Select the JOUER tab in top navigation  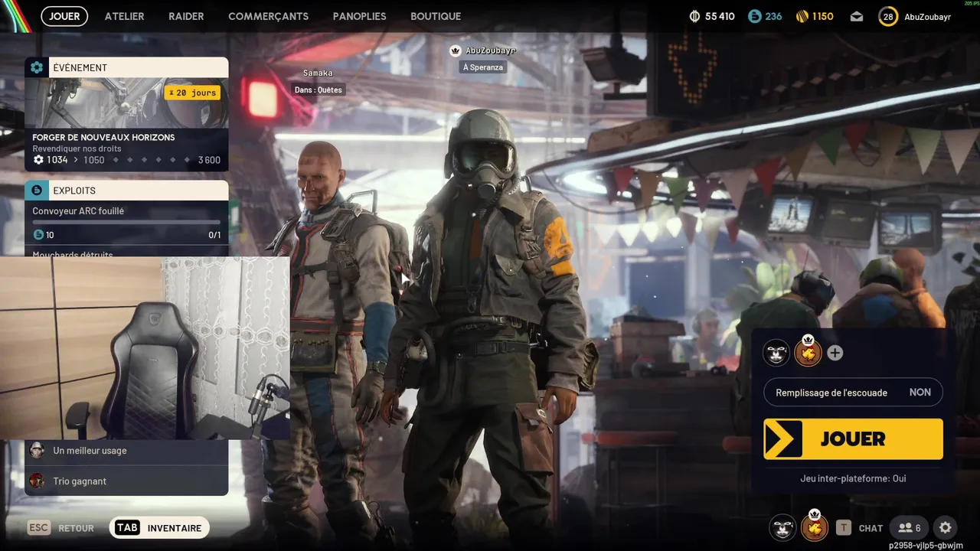click(x=64, y=16)
